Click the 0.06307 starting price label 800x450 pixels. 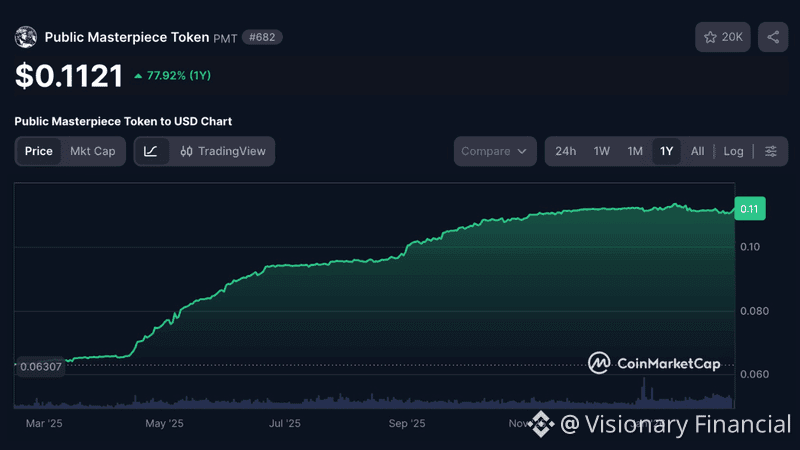(41, 366)
